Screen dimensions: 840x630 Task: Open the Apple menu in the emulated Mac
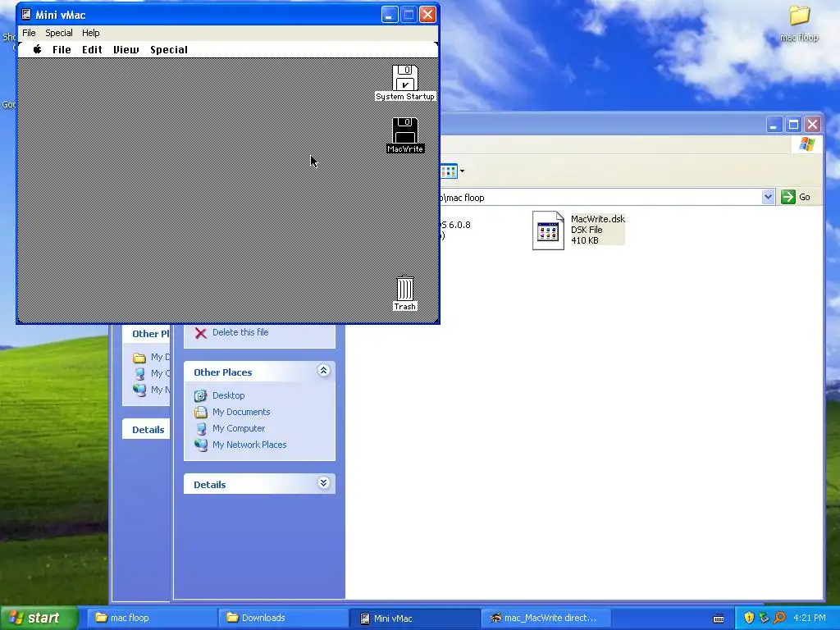click(38, 49)
